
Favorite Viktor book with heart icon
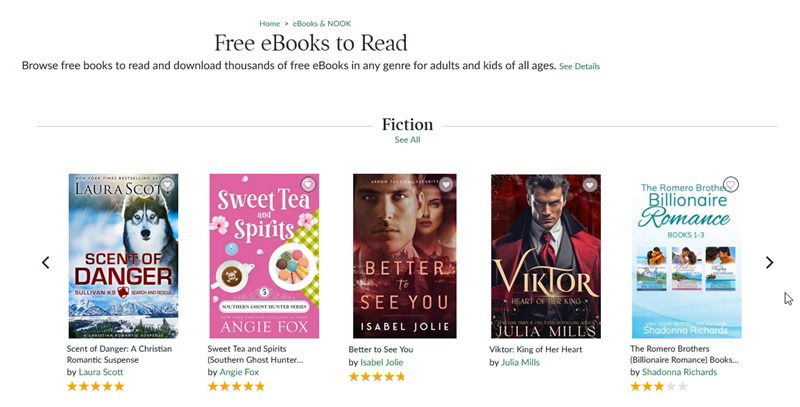(590, 184)
